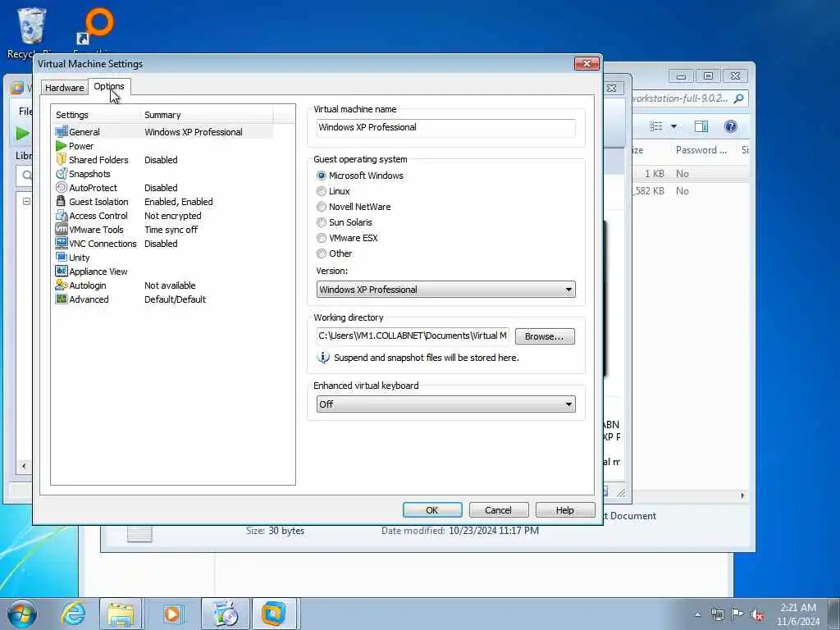Toggle the Explorer preview pane icon
This screenshot has width=840, height=630.
tap(701, 126)
